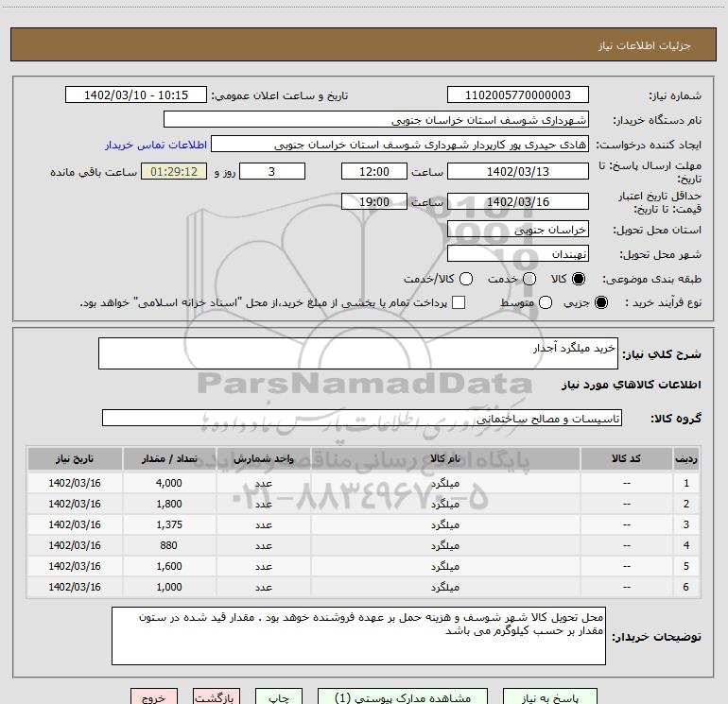Click the شماره نیاز field 1102005770000003
728x704 pixels.
(518, 94)
